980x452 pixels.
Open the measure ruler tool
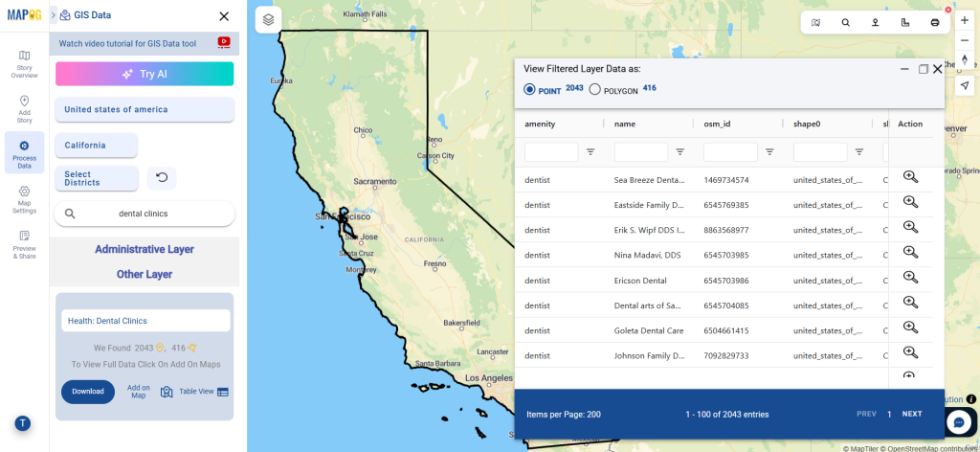(904, 22)
